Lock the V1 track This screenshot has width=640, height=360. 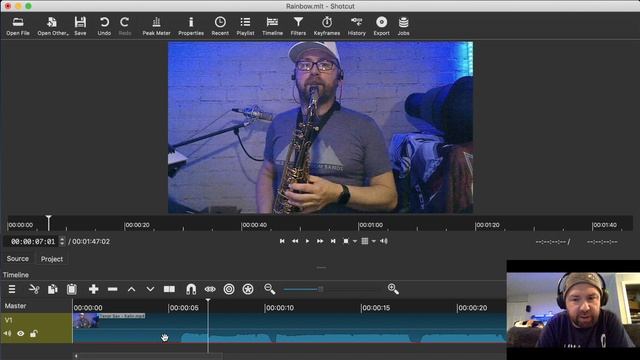click(34, 333)
